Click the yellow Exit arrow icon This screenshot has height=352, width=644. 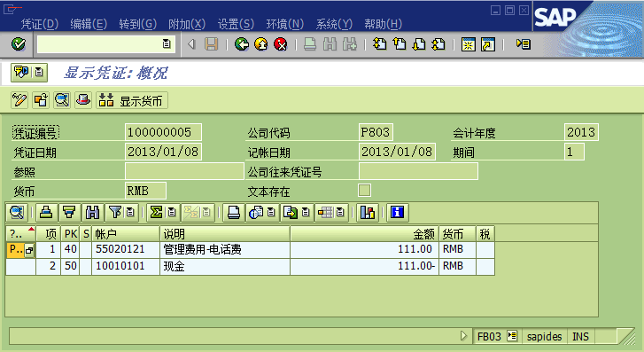261,44
